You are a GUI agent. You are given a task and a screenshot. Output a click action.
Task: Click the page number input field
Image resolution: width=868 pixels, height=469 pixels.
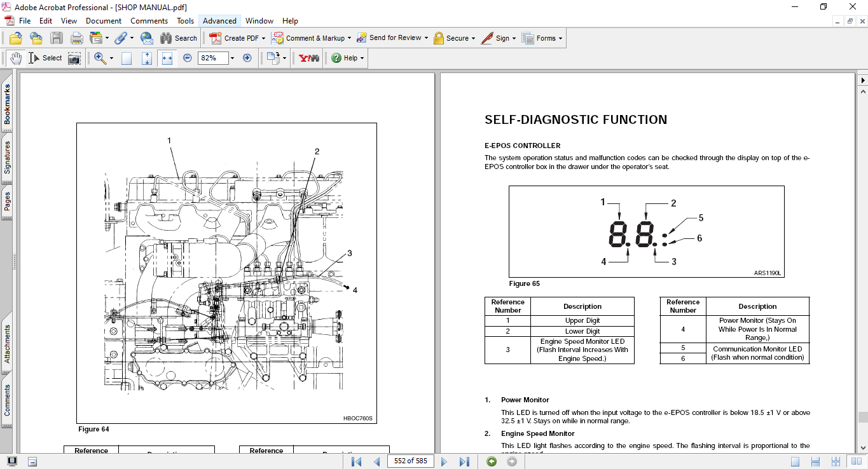coord(410,461)
